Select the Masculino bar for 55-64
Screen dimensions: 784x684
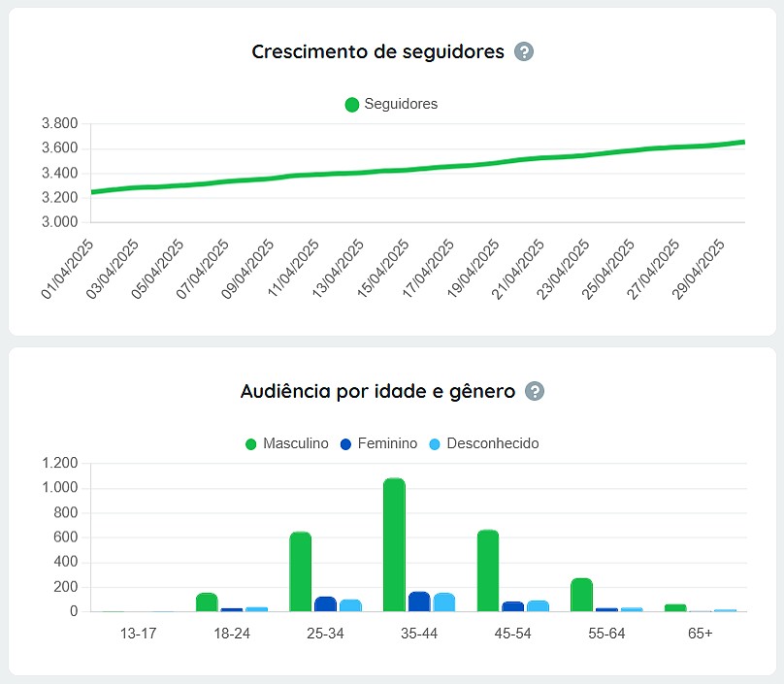pyautogui.click(x=581, y=595)
